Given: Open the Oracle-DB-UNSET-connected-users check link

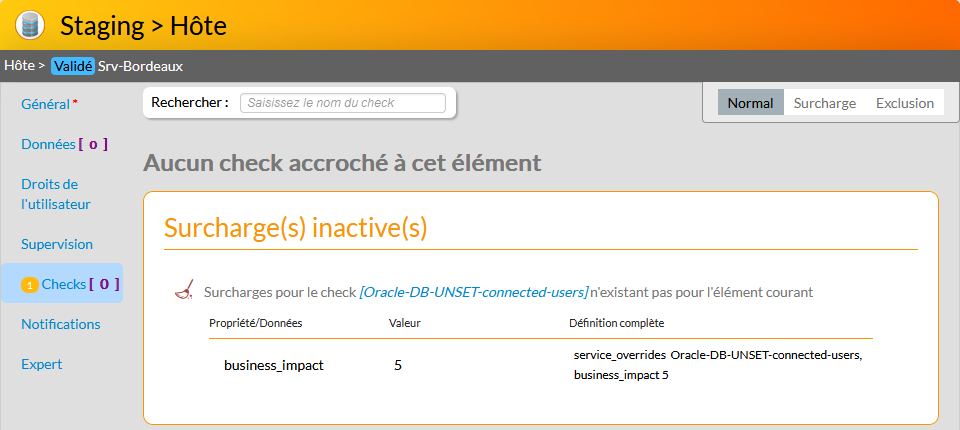Looking at the screenshot, I should point(473,293).
